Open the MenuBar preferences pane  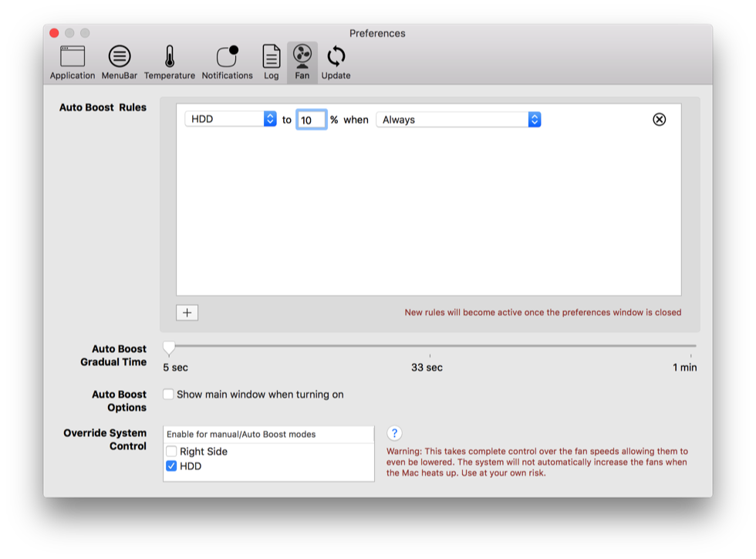click(119, 63)
